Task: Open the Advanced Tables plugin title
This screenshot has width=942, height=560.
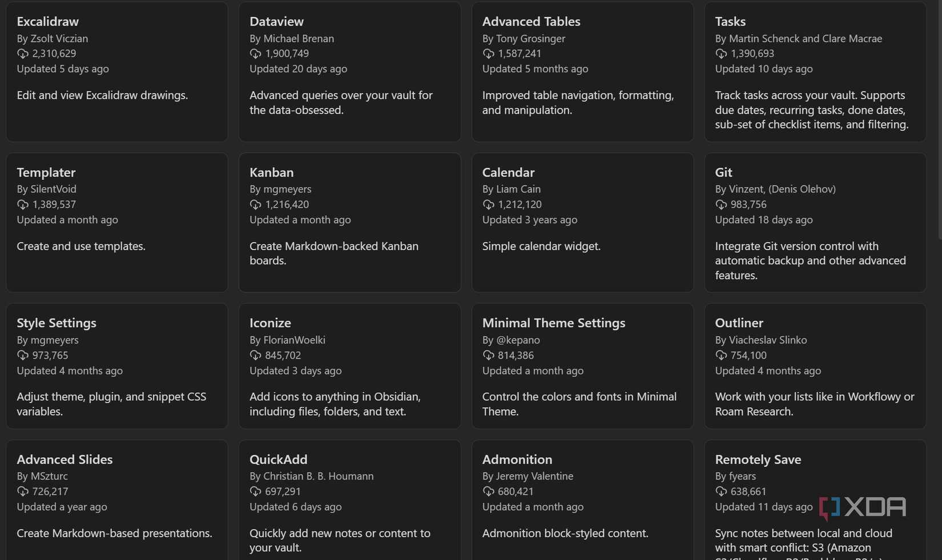Action: pos(531,21)
